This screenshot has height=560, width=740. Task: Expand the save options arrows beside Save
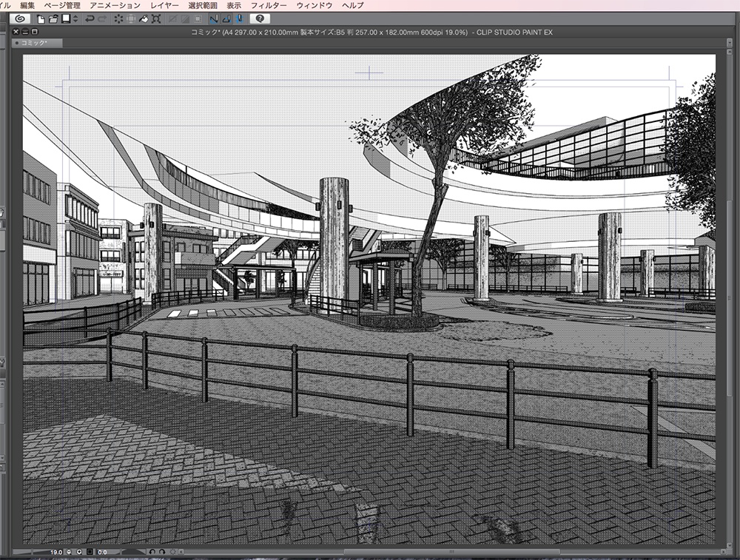point(75,19)
